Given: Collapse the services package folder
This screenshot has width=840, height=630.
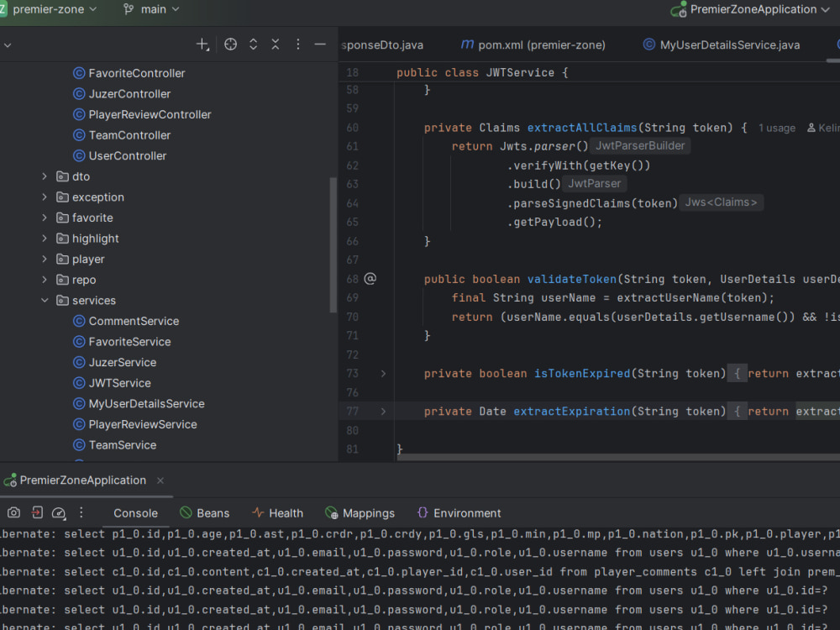Looking at the screenshot, I should coord(45,301).
